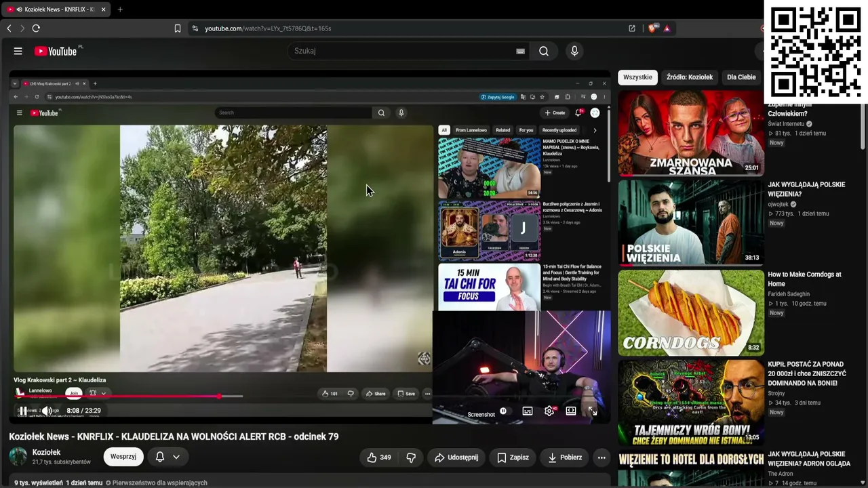
Task: Click '21,7 tys. subskrybentów' subscriber count
Action: (62, 462)
